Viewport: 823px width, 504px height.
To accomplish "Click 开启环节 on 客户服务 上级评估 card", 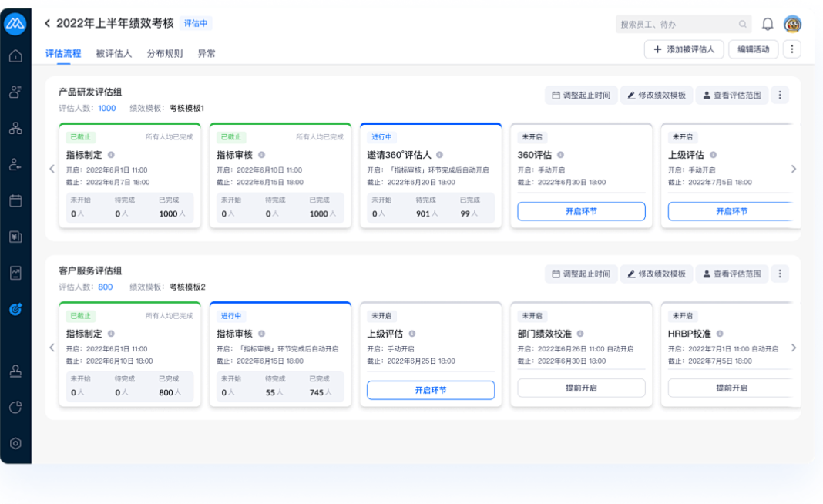I will point(431,390).
